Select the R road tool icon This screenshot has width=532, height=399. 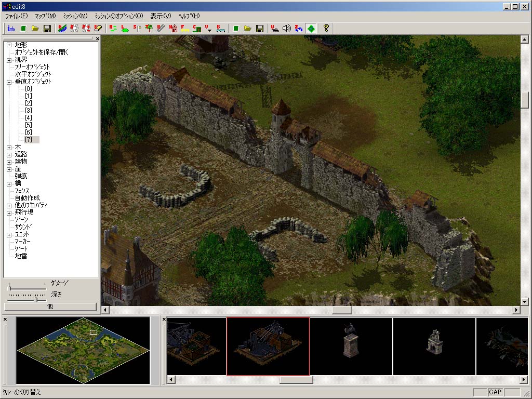point(161,29)
